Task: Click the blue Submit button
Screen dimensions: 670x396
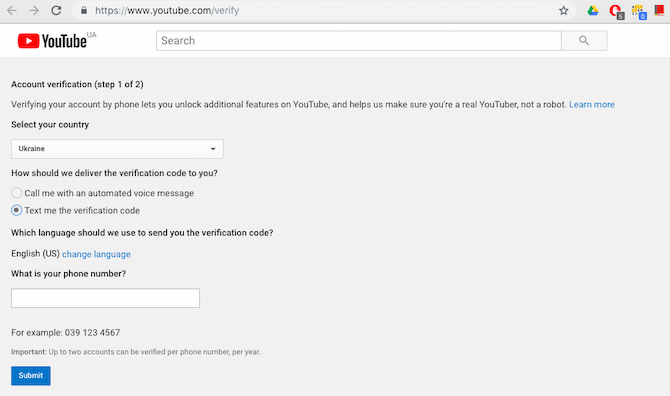Action: [x=31, y=375]
